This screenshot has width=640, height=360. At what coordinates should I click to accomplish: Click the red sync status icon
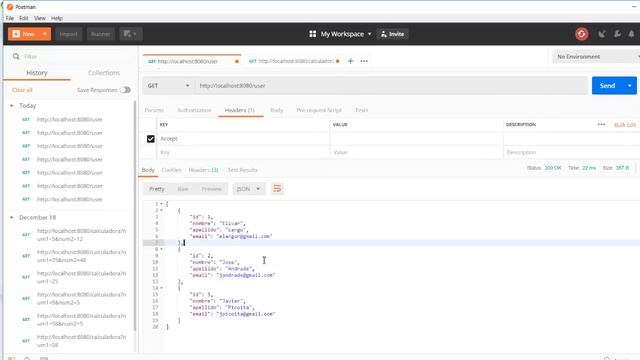pos(582,34)
